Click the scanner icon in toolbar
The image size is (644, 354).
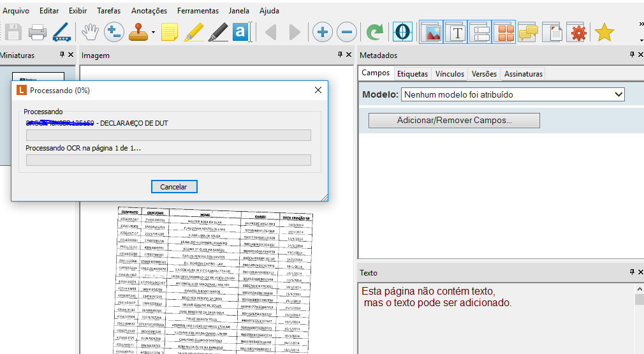62,32
